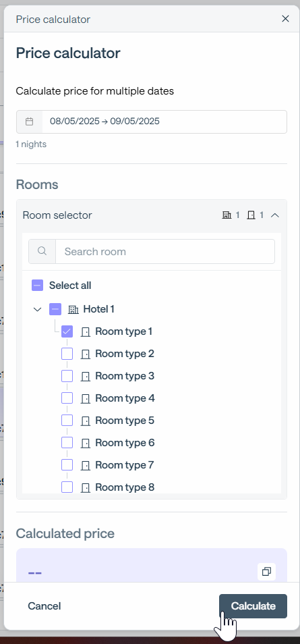The height and width of the screenshot is (644, 300).
Task: Click the room count door icon in header
Action: coord(251,215)
